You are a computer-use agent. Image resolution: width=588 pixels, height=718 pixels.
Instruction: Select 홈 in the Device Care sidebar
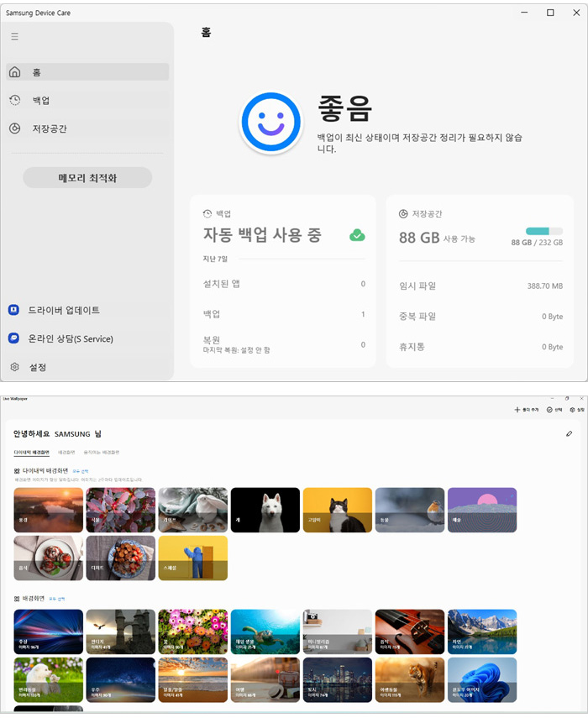tap(87, 72)
